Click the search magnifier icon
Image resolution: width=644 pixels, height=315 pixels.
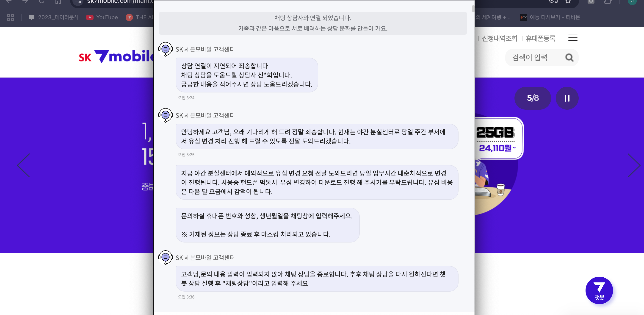coord(569,58)
